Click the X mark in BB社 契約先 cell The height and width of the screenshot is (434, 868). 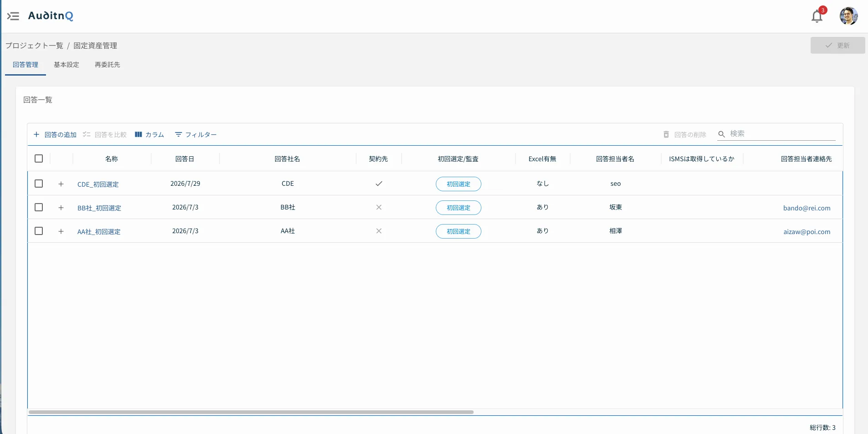[x=379, y=207]
